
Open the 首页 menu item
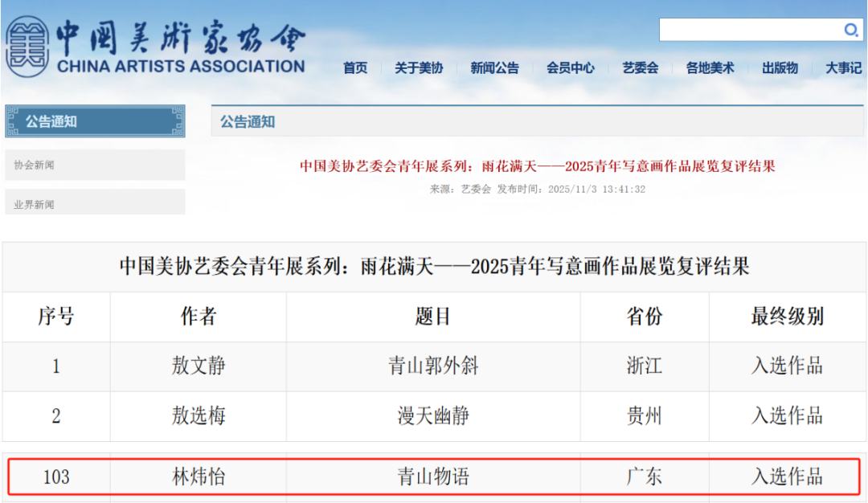tap(355, 68)
